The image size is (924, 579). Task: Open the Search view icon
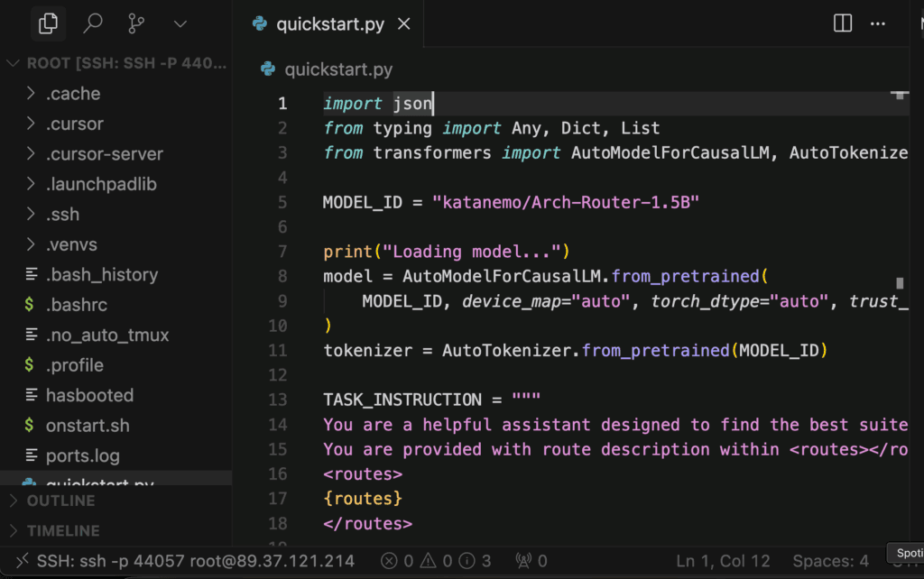(x=93, y=23)
